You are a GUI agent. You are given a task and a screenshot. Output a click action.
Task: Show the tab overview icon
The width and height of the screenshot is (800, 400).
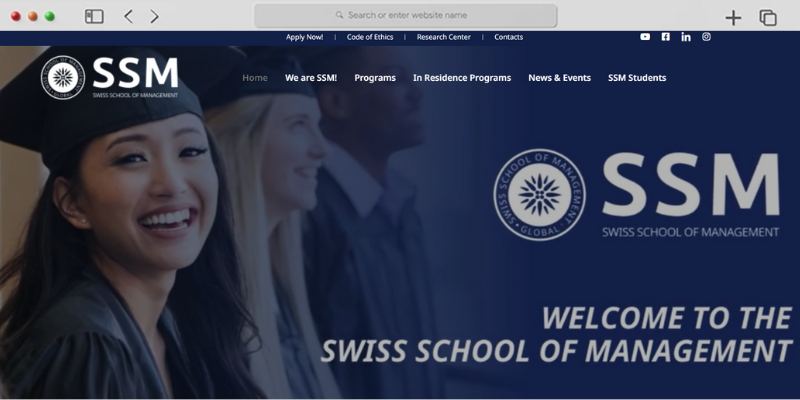tap(768, 18)
